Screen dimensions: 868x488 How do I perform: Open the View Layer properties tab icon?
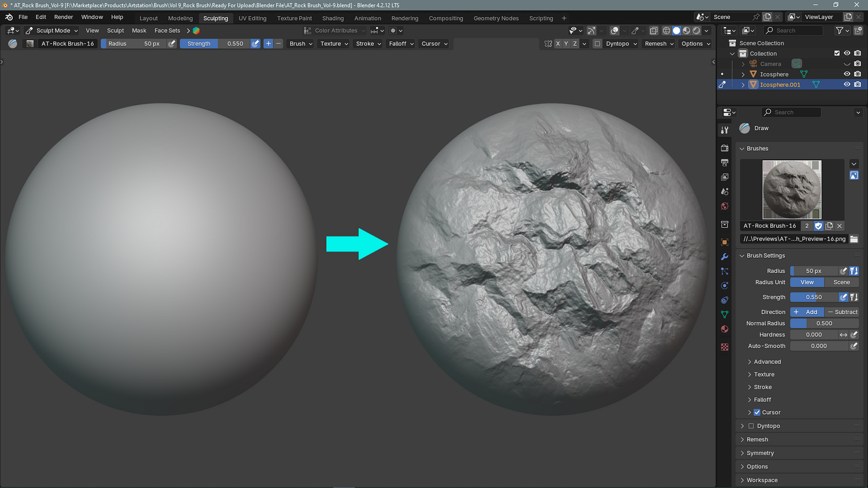724,178
